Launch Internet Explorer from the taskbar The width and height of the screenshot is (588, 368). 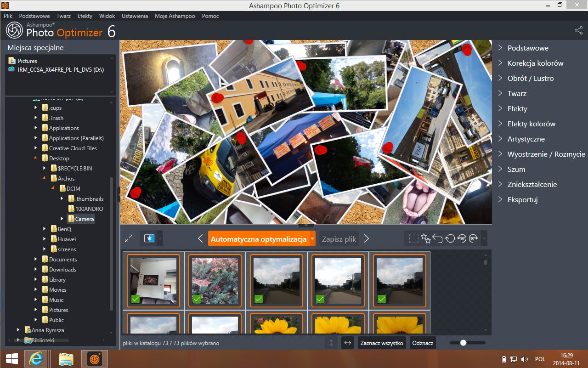(36, 358)
